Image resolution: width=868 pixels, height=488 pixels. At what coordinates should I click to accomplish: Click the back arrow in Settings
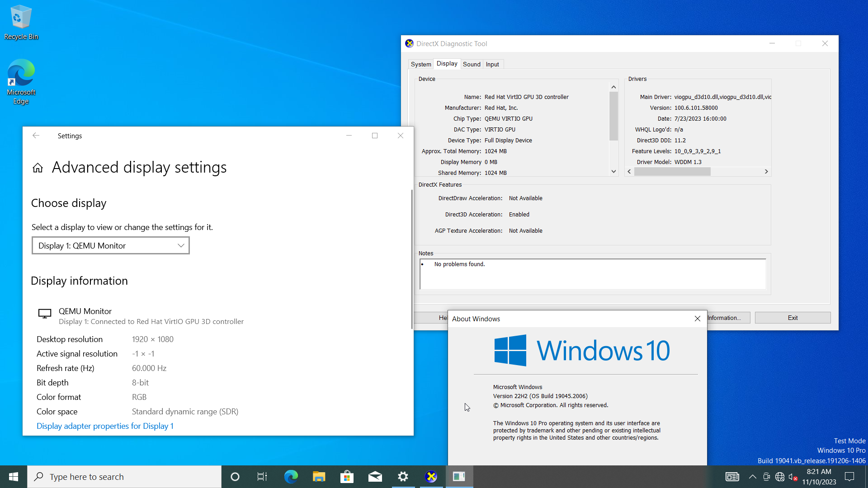(36, 136)
